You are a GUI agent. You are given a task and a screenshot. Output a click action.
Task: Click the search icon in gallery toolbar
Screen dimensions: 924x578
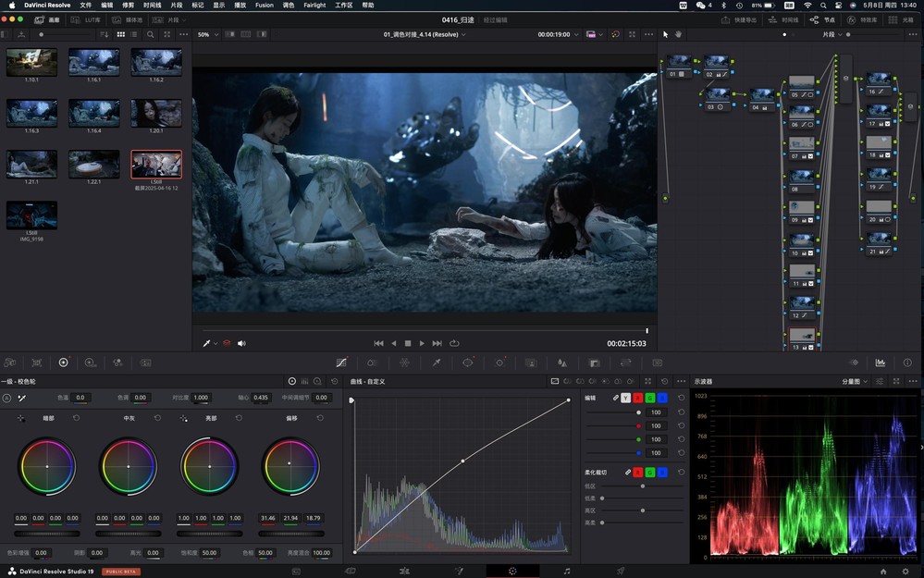click(x=150, y=34)
